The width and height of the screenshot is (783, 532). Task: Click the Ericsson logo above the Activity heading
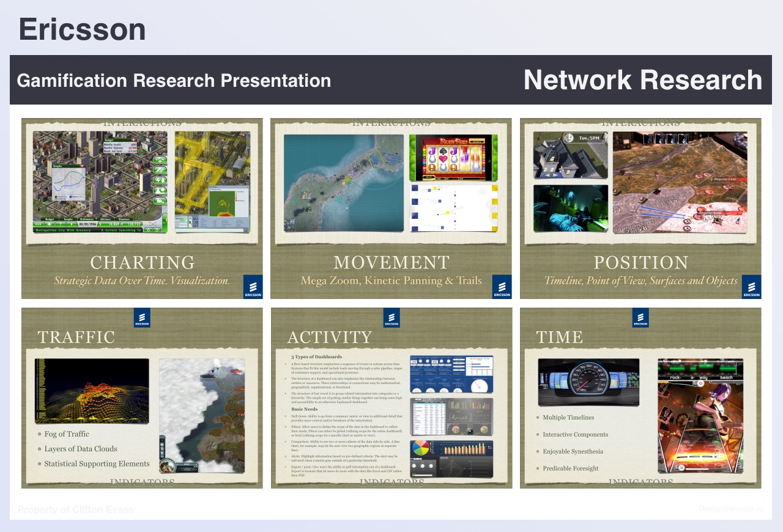pos(391,317)
